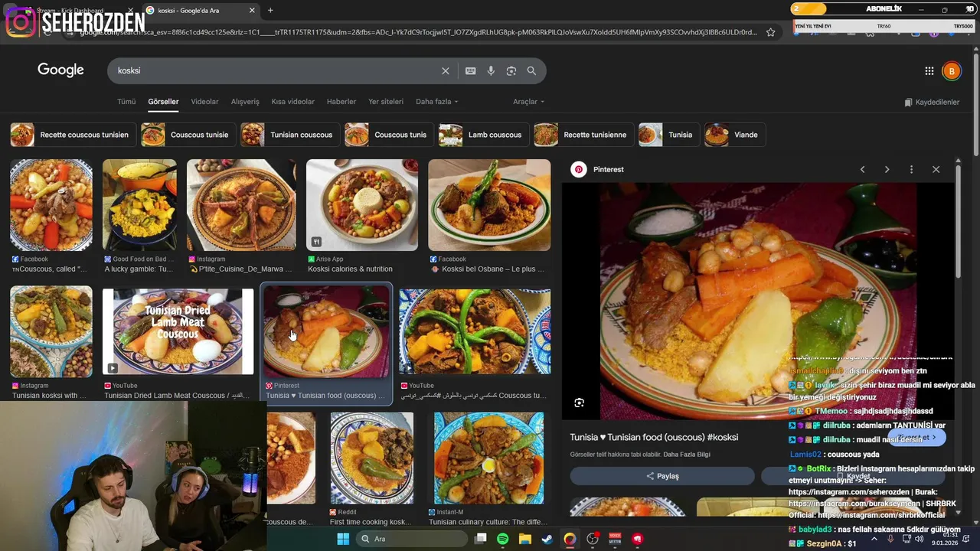Screen dimensions: 980x551
Task: Click large couscous preview image
Action: (x=758, y=301)
